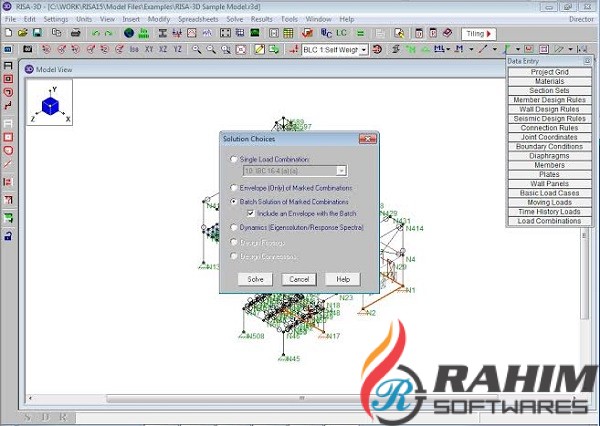Expand the arrow next to red line icon
Viewport: 600px width, 426px height.
tap(494, 49)
